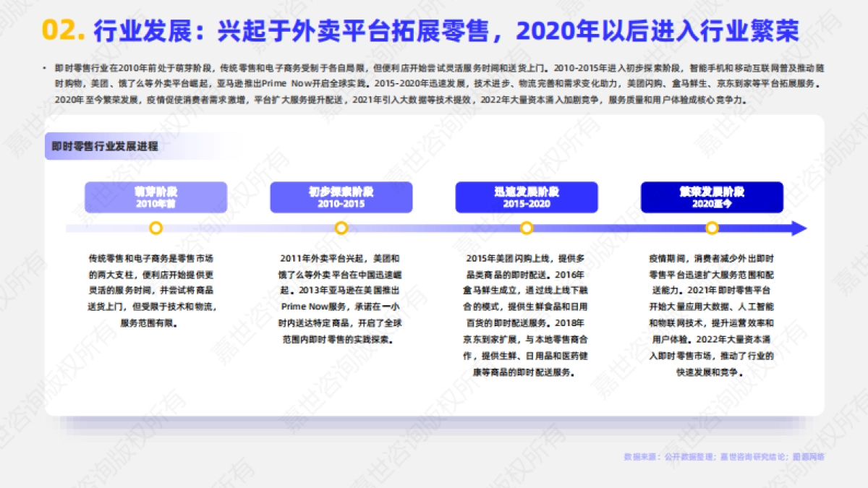Click the yellow node under 繁荣发展阶段
868x488 pixels.
[711, 228]
